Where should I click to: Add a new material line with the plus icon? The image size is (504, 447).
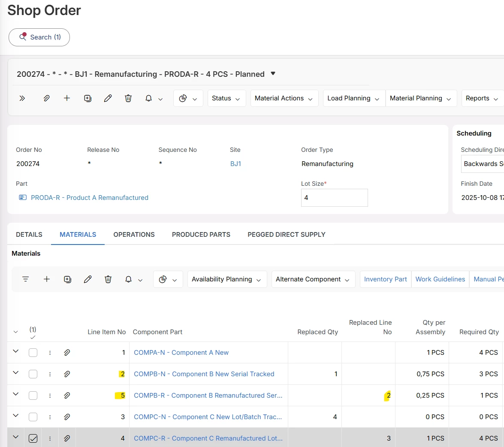47,279
